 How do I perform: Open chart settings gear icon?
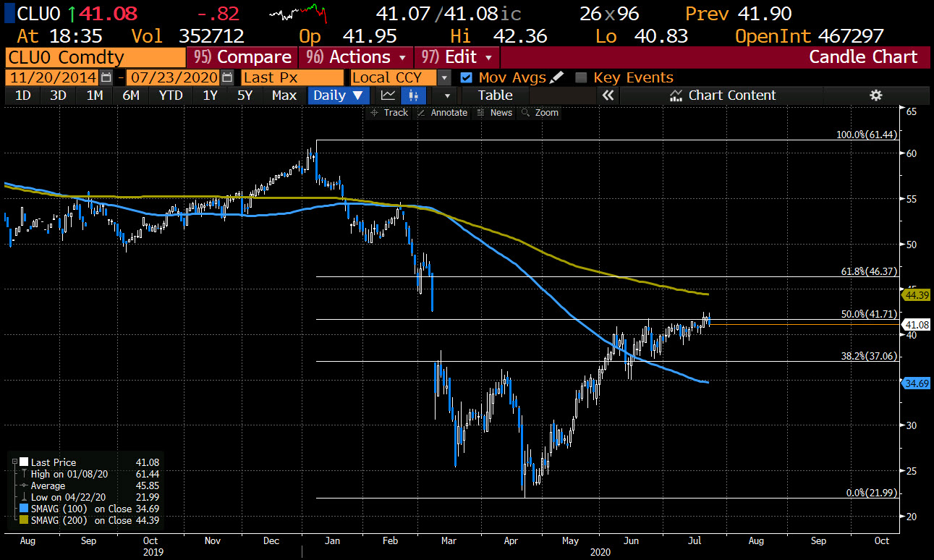[875, 95]
